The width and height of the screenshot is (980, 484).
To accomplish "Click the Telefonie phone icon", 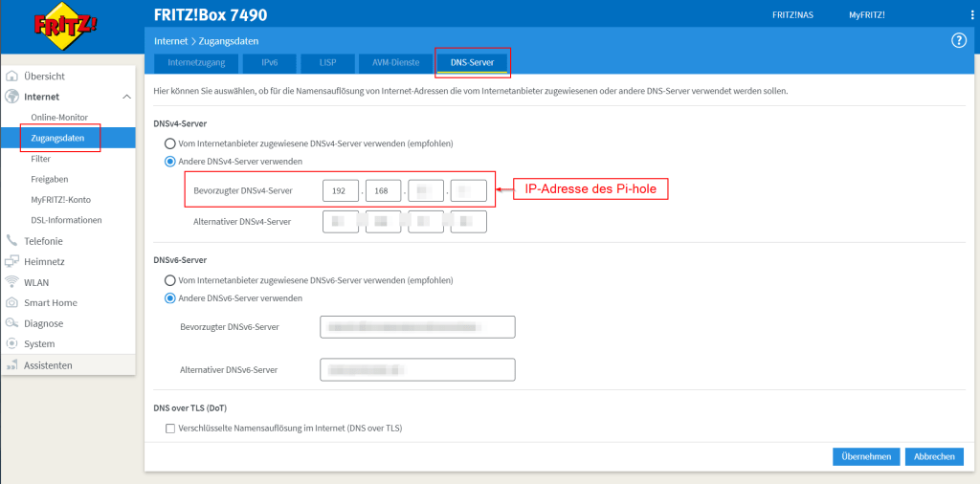I will [12, 241].
